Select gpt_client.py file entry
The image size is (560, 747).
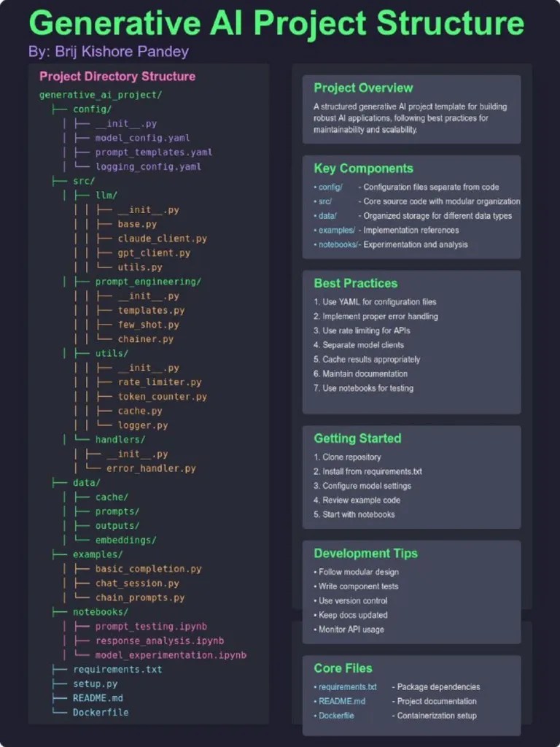pos(154,253)
